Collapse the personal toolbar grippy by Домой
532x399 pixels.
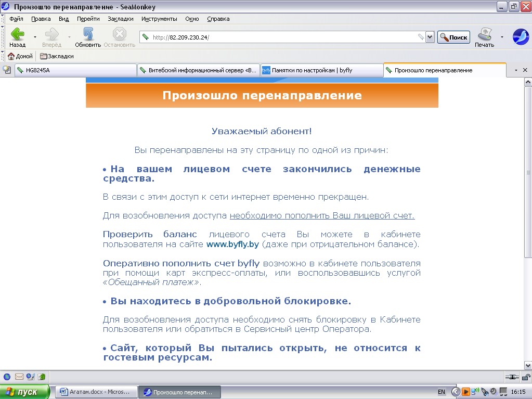click(3, 56)
